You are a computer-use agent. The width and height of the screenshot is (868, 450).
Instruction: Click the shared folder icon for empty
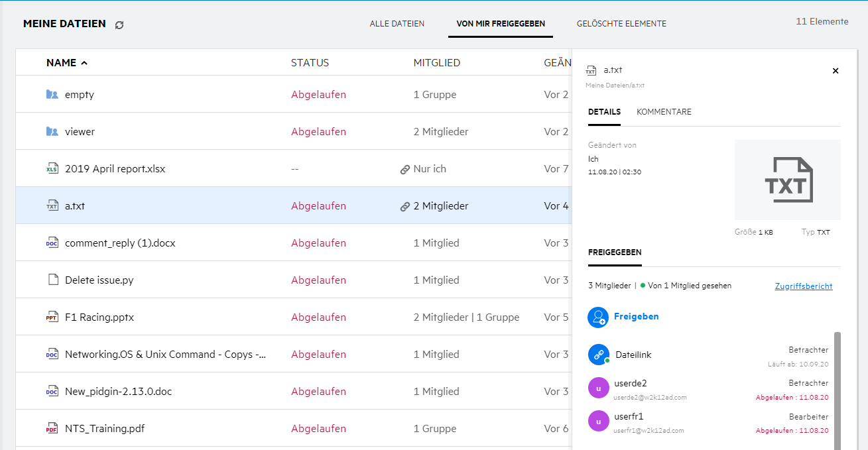[x=52, y=95]
